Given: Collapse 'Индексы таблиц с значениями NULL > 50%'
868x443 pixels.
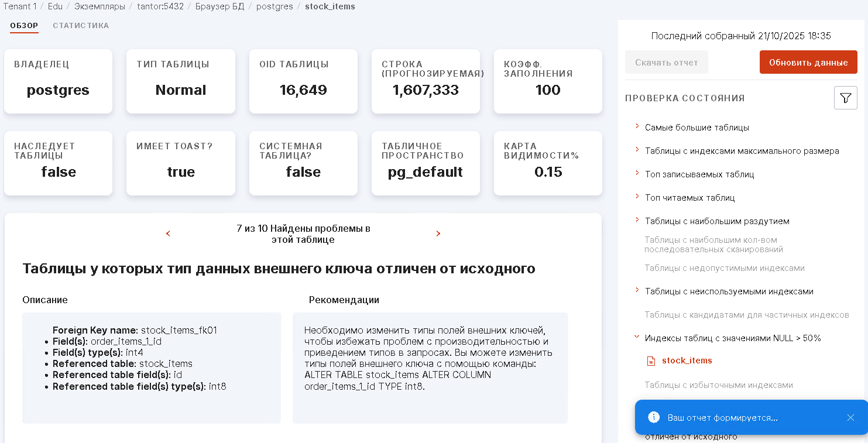Looking at the screenshot, I should (x=637, y=337).
